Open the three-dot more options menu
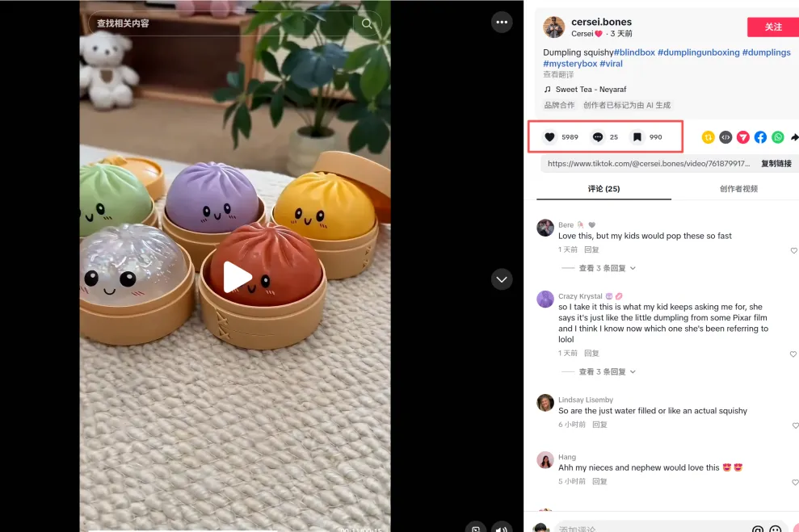This screenshot has width=799, height=532. pos(502,22)
